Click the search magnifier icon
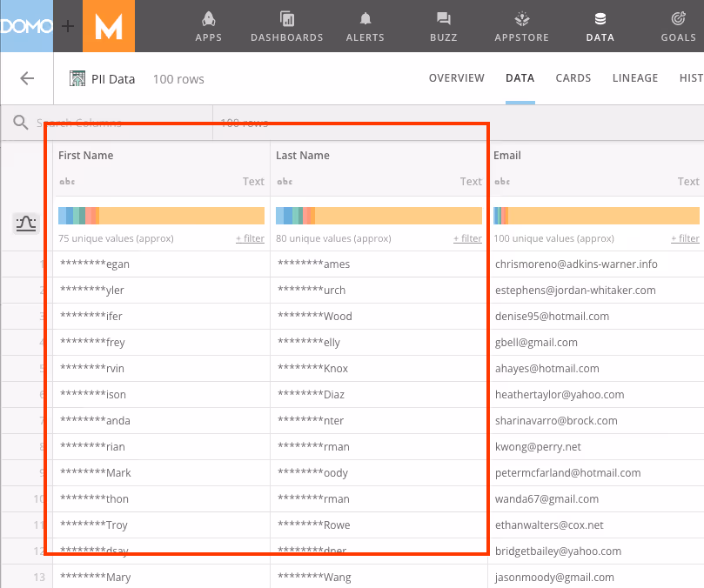The width and height of the screenshot is (704, 588). [21, 122]
